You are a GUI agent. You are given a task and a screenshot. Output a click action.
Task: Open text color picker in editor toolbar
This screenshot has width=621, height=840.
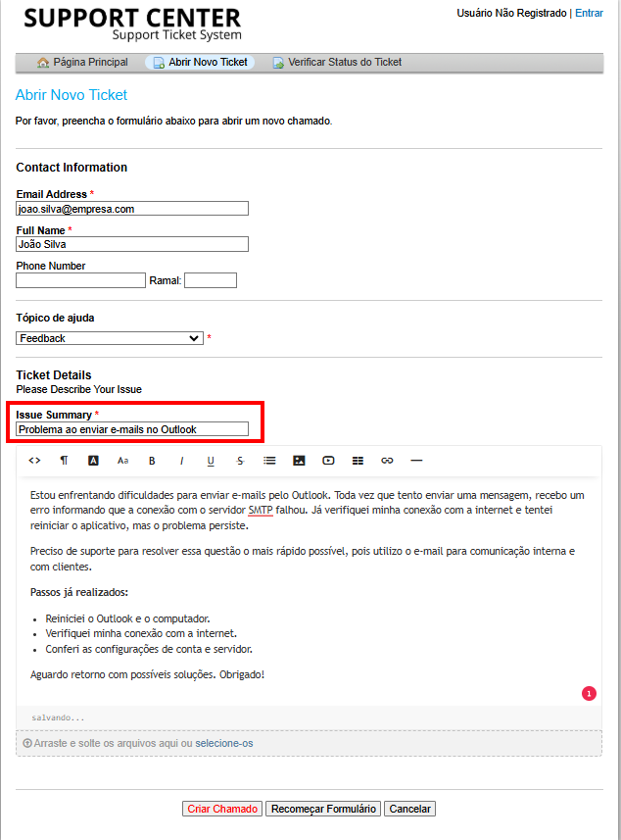coord(93,460)
